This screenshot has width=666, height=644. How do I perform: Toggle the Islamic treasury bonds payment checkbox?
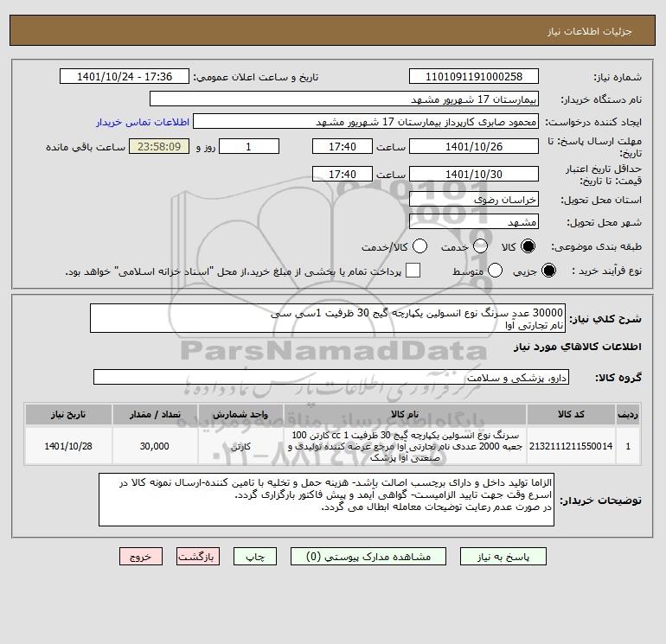(413, 271)
